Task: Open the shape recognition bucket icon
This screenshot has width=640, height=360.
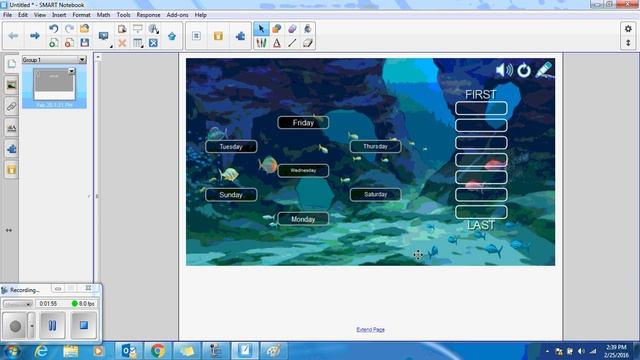Action: tap(172, 36)
